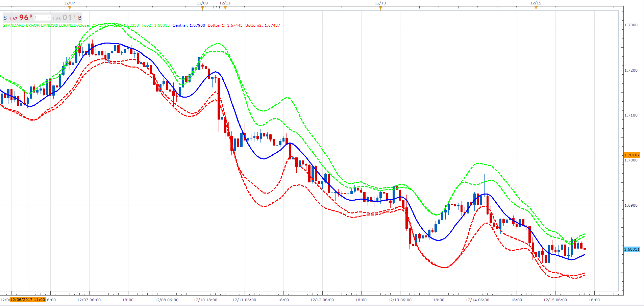Select the 12/11 date marker triangle
Screen dimensions: 644x306
pyautogui.click(x=225, y=8)
